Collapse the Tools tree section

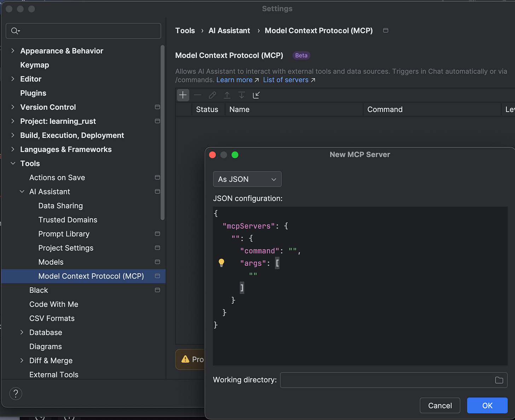[x=13, y=163]
